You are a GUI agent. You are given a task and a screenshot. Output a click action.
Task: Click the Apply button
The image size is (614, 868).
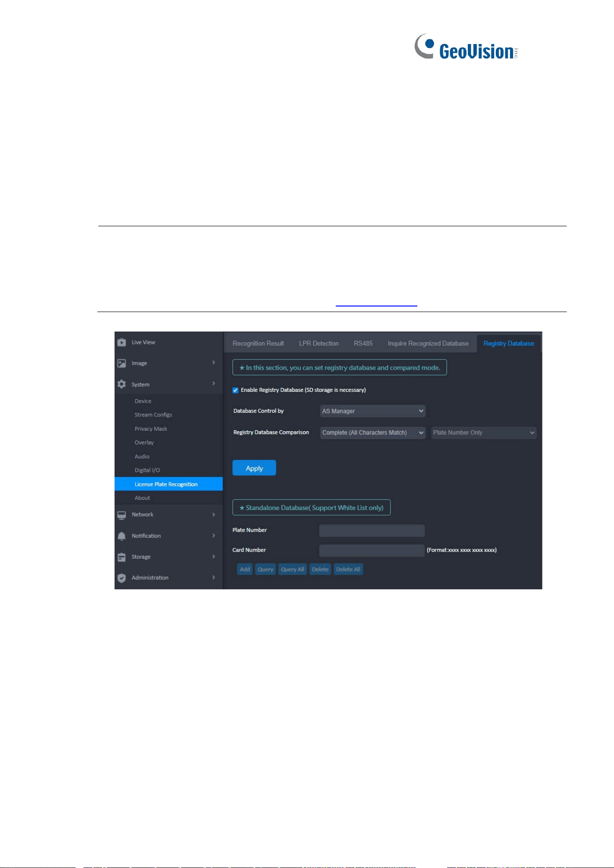tap(254, 468)
